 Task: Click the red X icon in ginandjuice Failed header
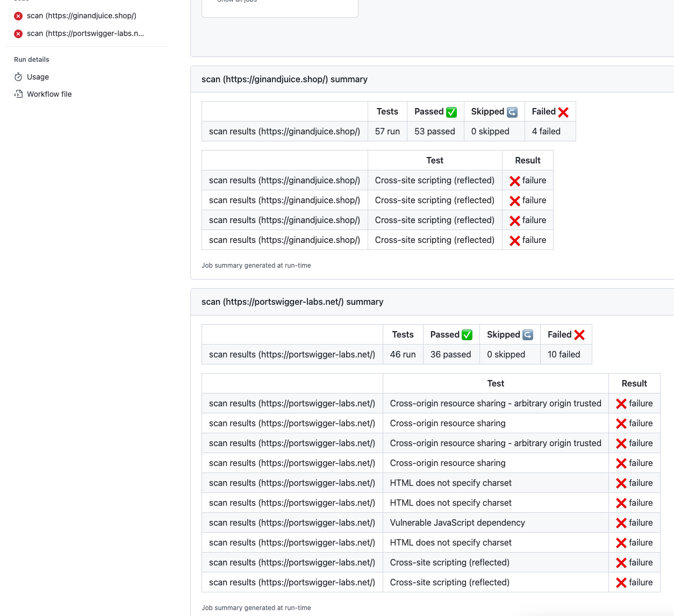(563, 112)
